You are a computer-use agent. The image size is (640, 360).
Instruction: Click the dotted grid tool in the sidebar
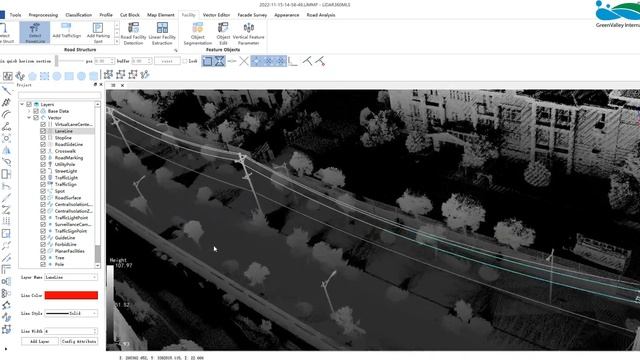coord(6,221)
